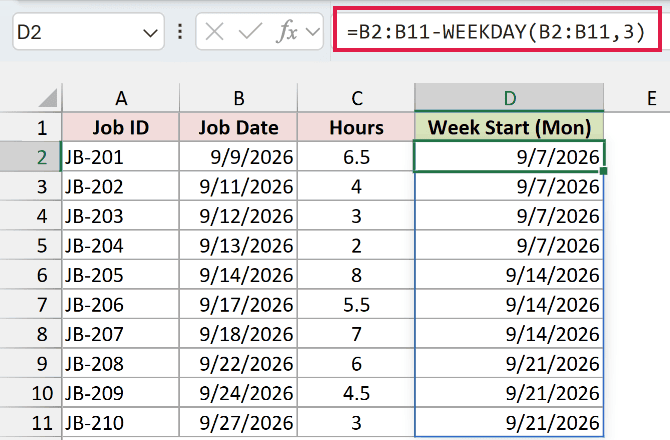Click cell containing JB-203
Screen dimensions: 670x440
click(x=121, y=216)
